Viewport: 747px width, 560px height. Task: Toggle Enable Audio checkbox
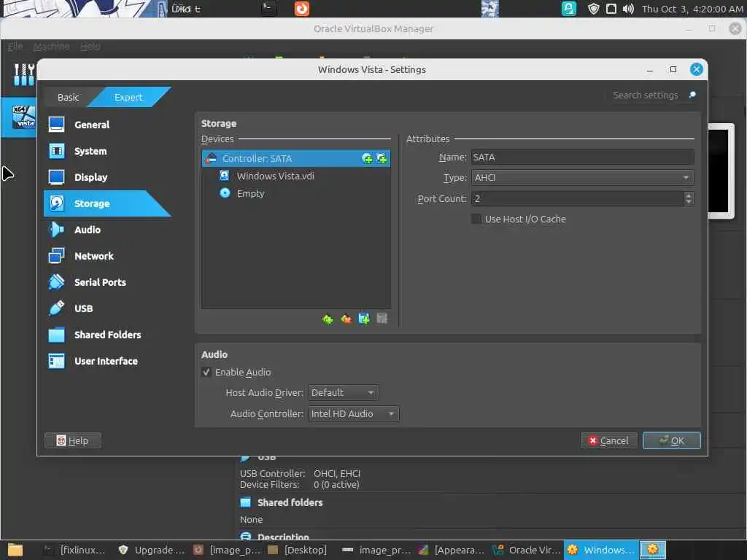tap(206, 373)
